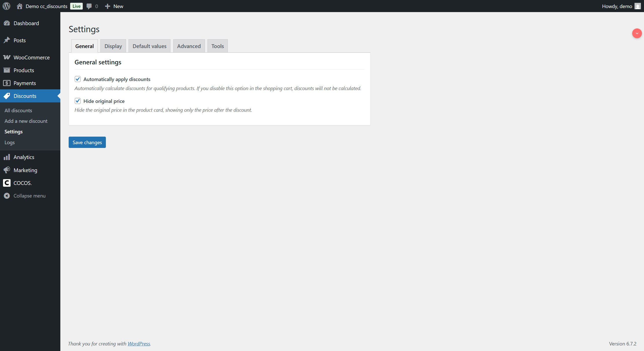Click the COCOS. logo icon

click(7, 183)
